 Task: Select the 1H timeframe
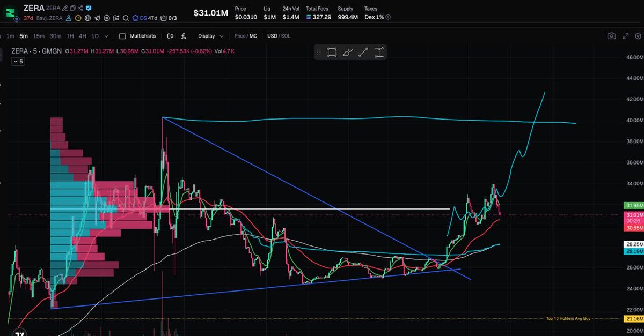(70, 36)
